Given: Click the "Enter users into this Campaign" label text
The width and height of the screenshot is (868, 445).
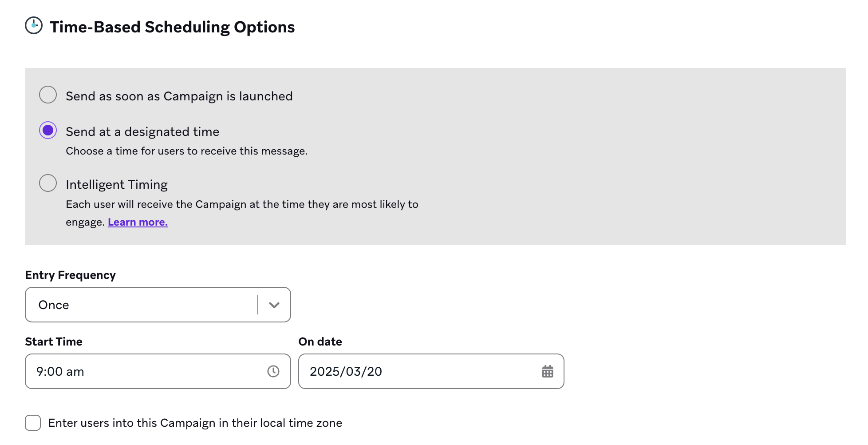Looking at the screenshot, I should tap(195, 423).
